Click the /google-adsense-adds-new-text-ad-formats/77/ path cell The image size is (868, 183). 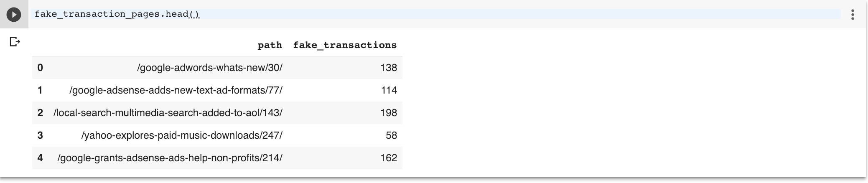pos(176,90)
